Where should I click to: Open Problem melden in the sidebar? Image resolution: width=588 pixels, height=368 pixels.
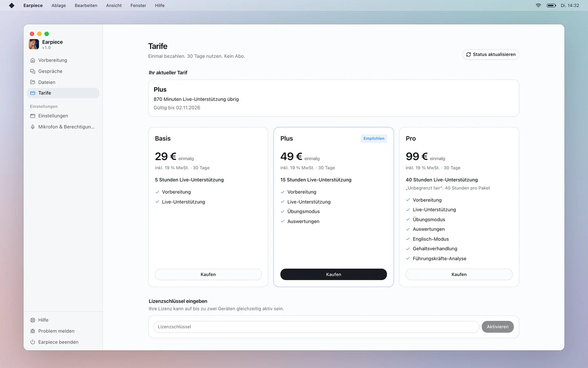(63, 331)
